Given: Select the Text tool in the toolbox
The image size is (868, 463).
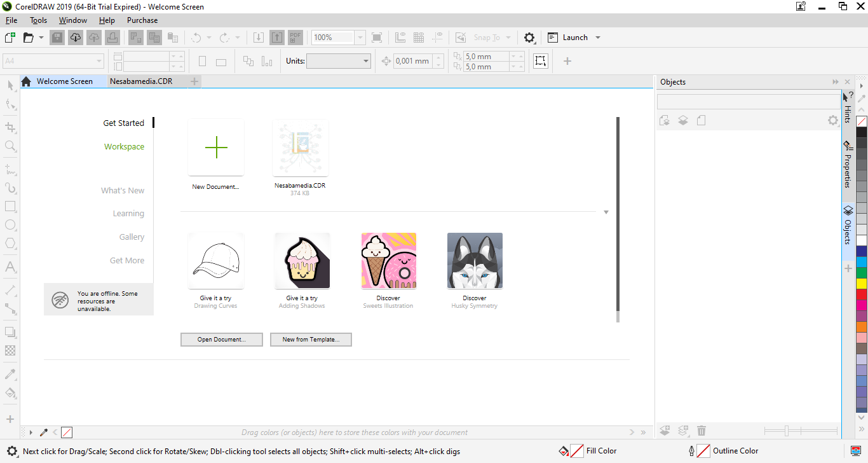Looking at the screenshot, I should tap(10, 266).
